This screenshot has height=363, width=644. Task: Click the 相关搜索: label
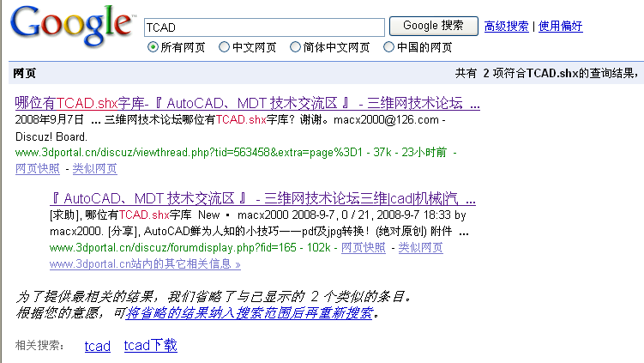(39, 345)
